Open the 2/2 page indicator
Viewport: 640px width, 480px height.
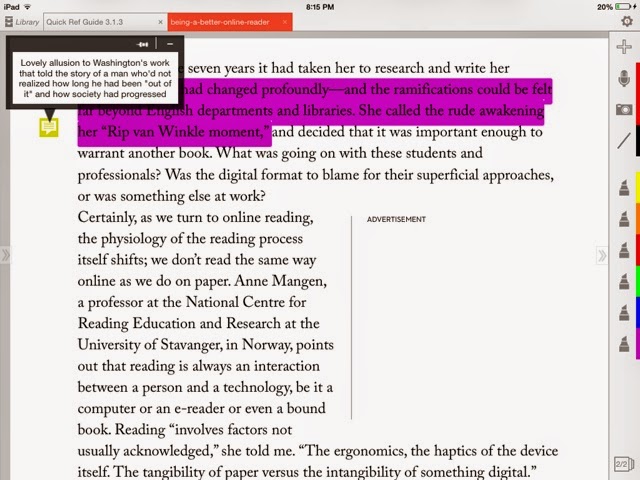pyautogui.click(x=623, y=464)
